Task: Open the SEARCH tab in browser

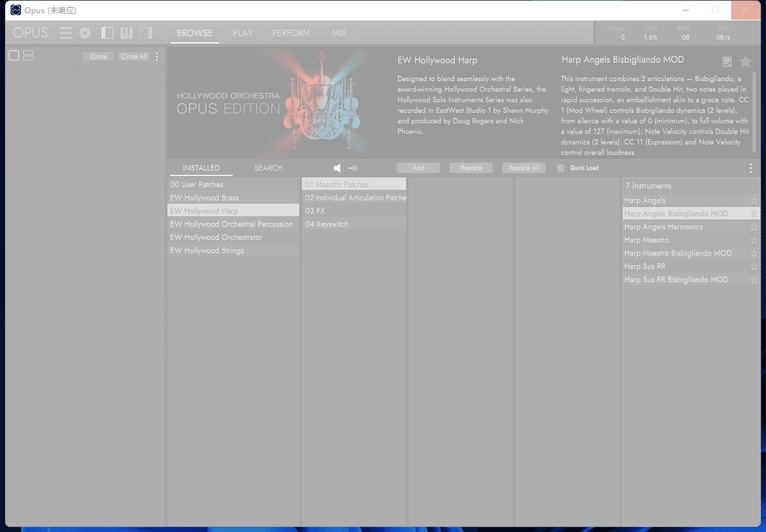Action: coord(268,168)
